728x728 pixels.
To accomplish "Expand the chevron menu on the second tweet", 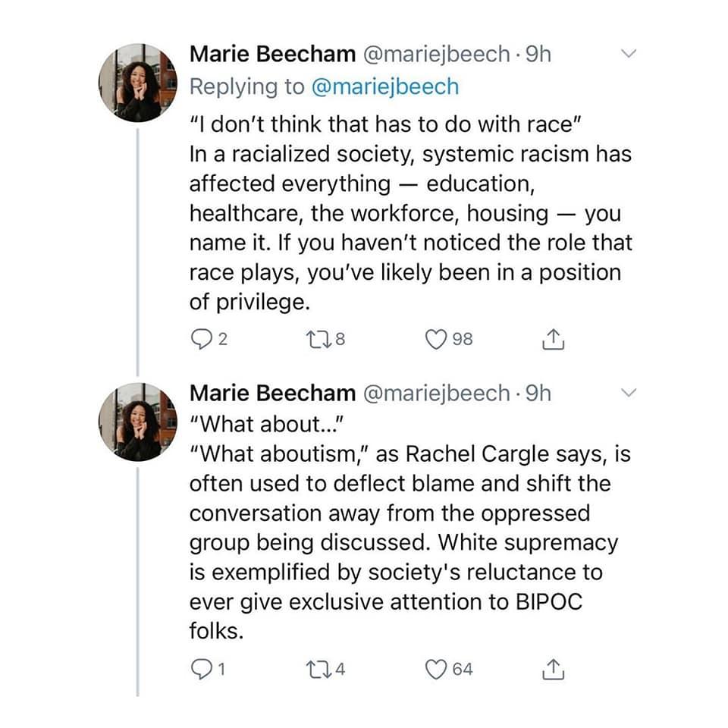I will (x=629, y=392).
